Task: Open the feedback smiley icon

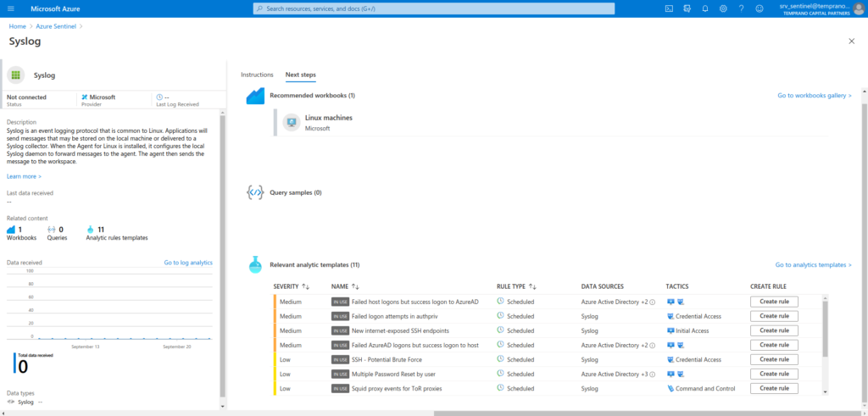Action: [759, 8]
